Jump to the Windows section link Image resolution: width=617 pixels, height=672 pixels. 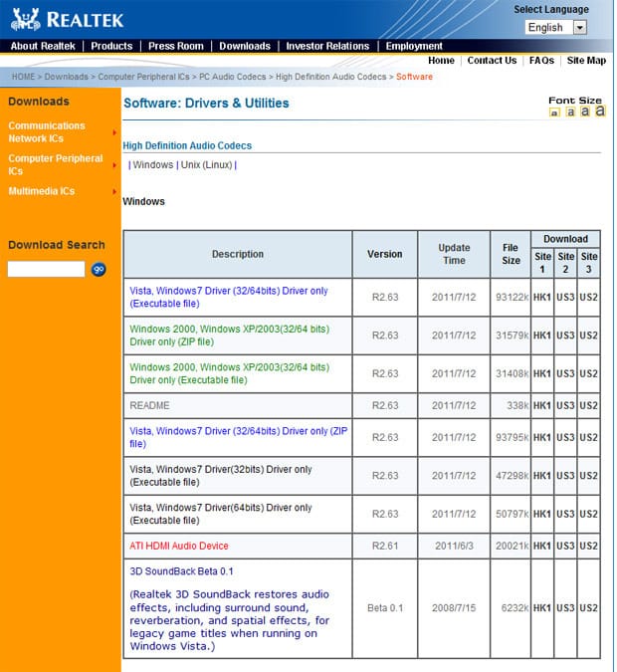coord(153,165)
